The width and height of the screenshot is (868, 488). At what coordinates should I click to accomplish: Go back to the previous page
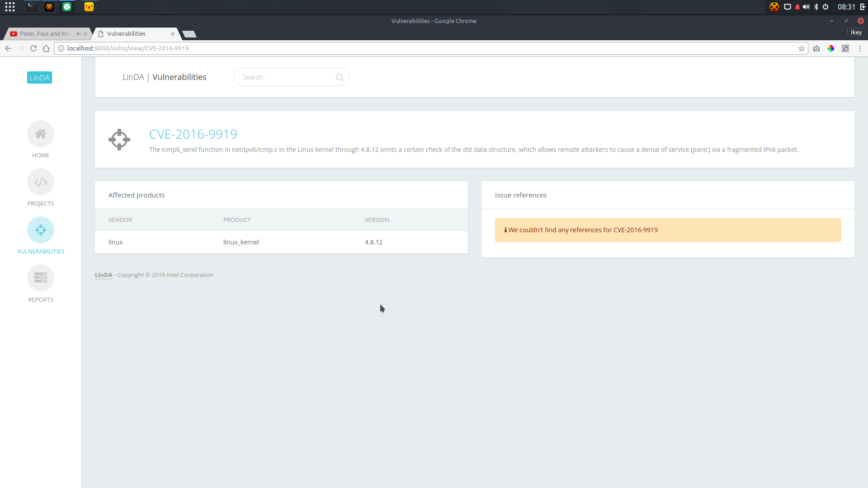[8, 48]
